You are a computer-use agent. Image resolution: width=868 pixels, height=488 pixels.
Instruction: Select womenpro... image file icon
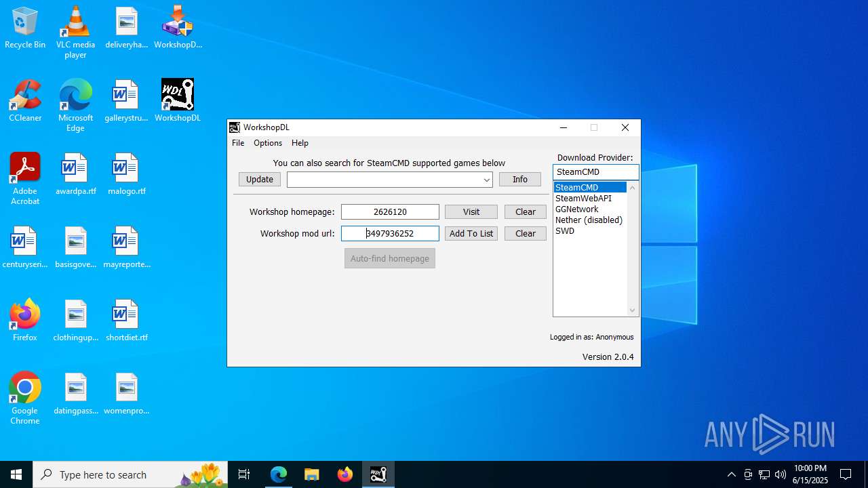[x=126, y=394]
